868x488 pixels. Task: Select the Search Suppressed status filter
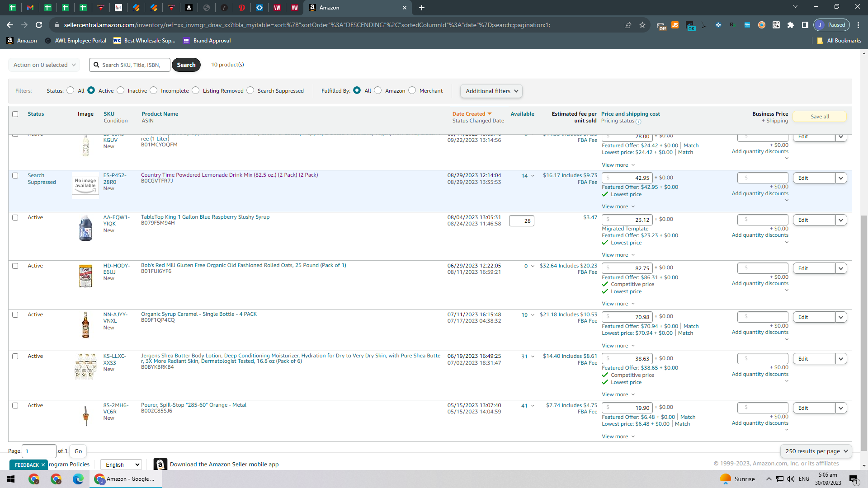coord(250,90)
